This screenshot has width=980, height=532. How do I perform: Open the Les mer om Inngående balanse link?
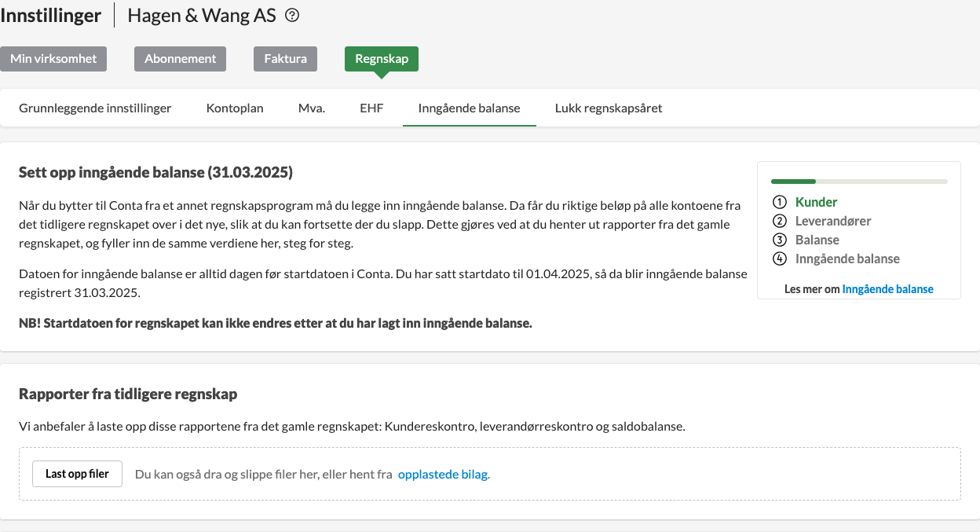point(887,289)
